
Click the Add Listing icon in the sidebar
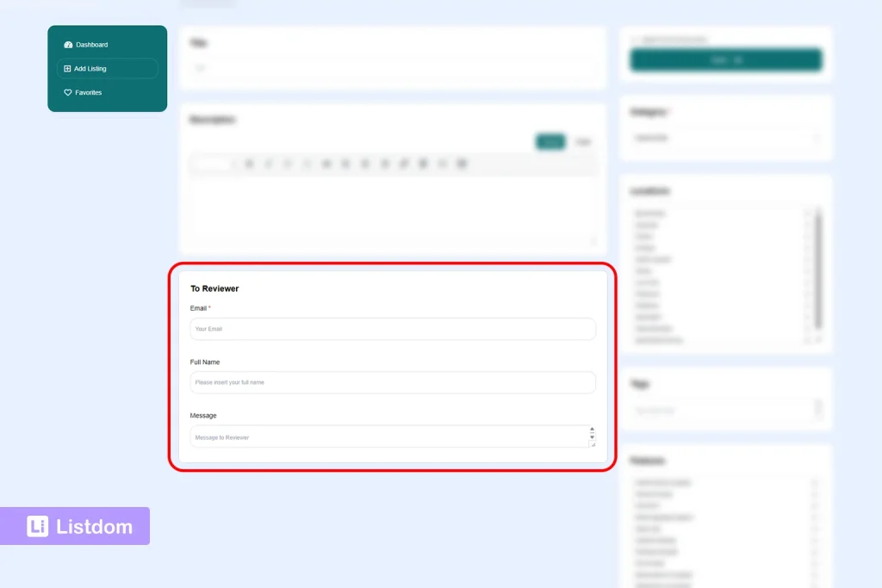coord(68,68)
